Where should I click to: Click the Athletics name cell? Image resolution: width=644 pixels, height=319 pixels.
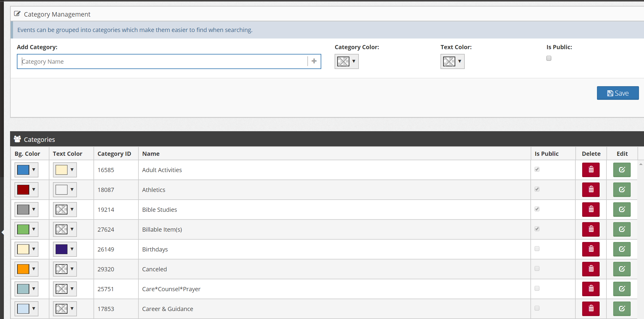click(334, 190)
